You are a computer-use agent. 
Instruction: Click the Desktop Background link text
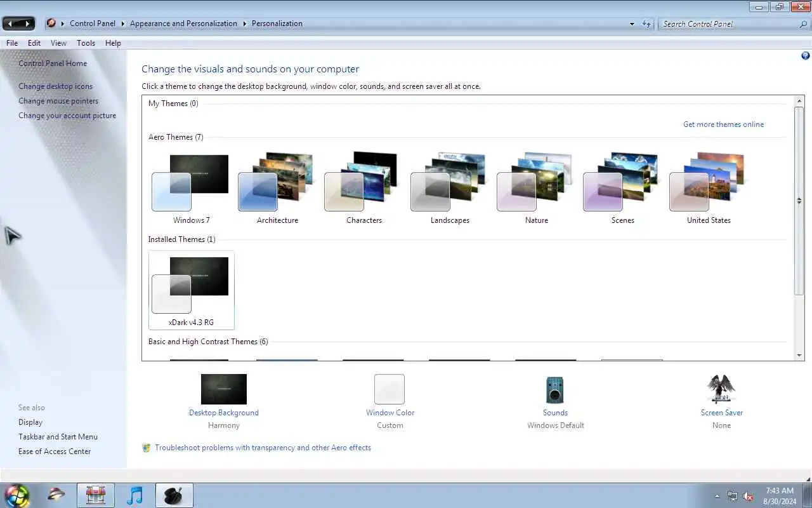(224, 413)
